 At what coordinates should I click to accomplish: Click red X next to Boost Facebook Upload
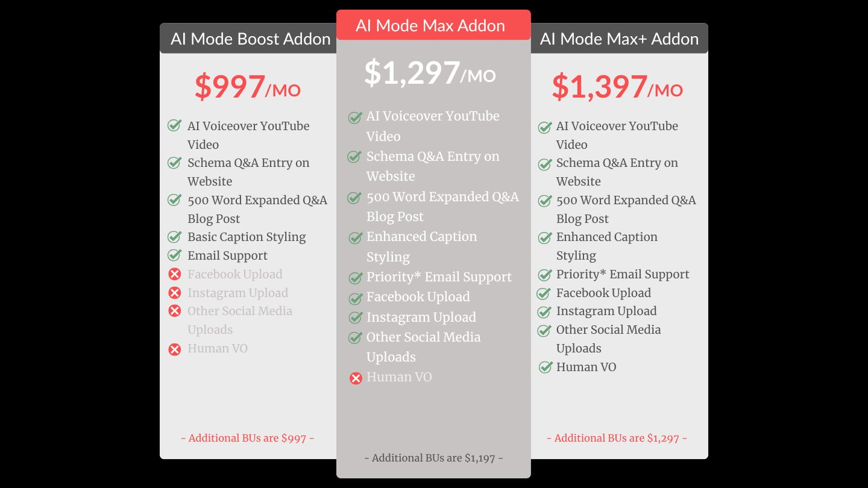175,274
